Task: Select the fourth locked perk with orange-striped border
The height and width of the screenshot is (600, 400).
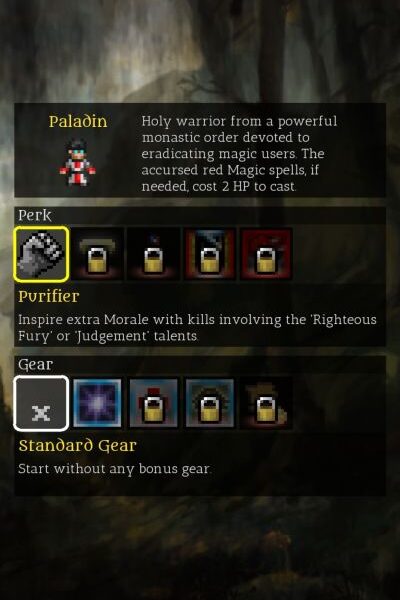Action: click(x=210, y=254)
